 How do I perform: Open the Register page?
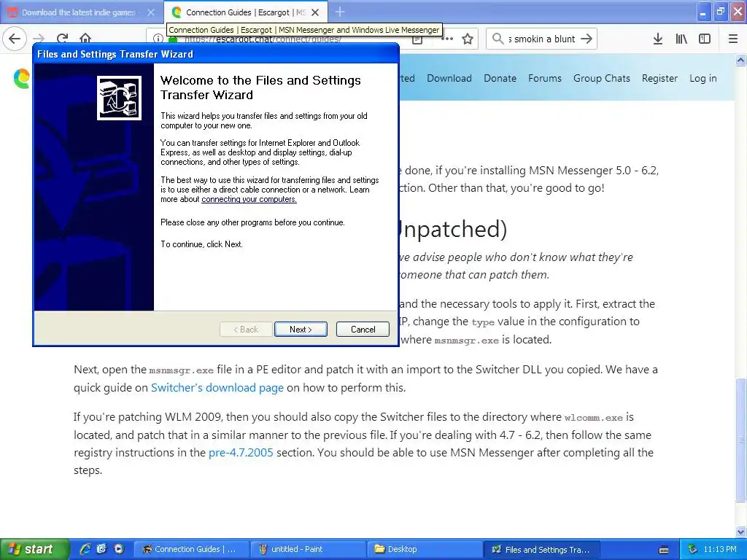point(659,78)
